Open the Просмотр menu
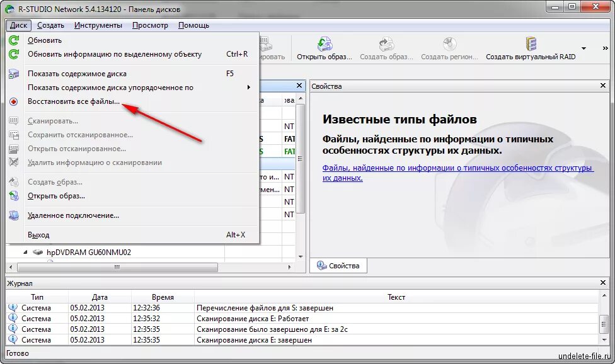This screenshot has width=615, height=364. 150,25
